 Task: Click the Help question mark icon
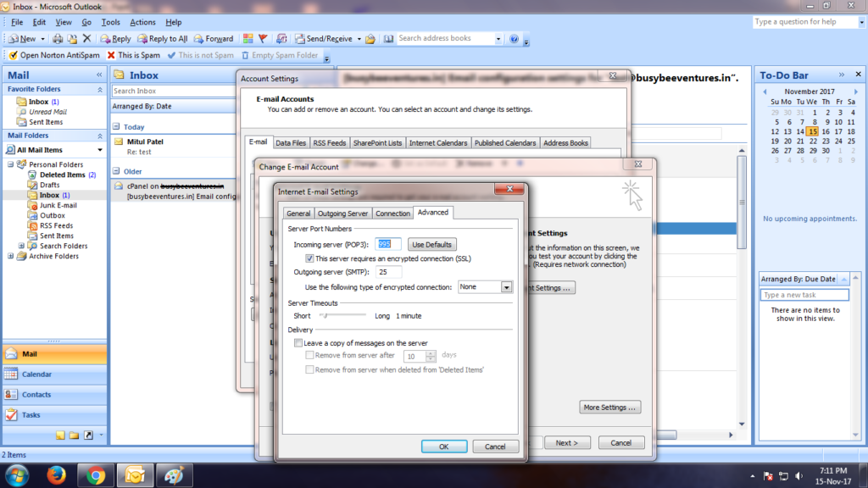515,39
